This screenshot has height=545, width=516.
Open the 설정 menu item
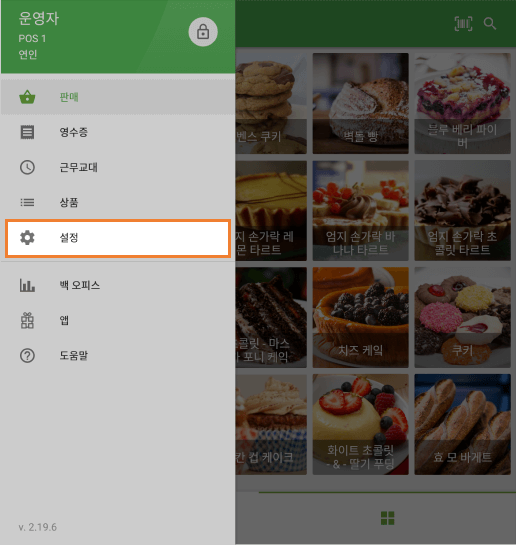pos(118,238)
